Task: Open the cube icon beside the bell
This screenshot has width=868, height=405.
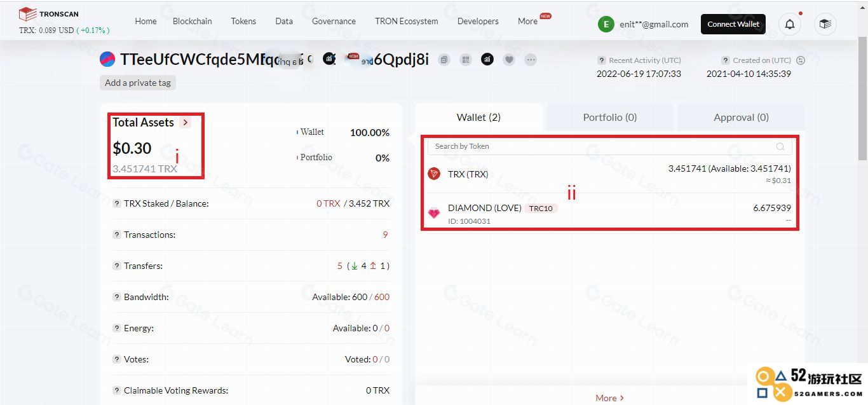Action: [x=825, y=24]
